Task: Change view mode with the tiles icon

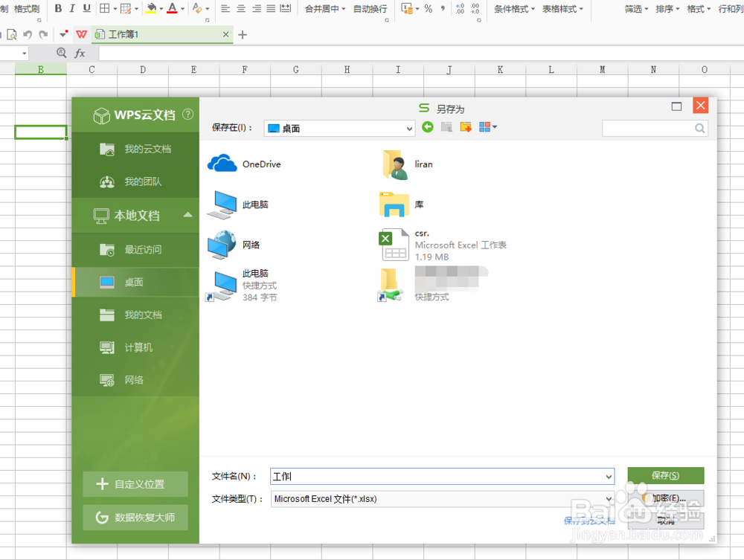Action: 488,127
